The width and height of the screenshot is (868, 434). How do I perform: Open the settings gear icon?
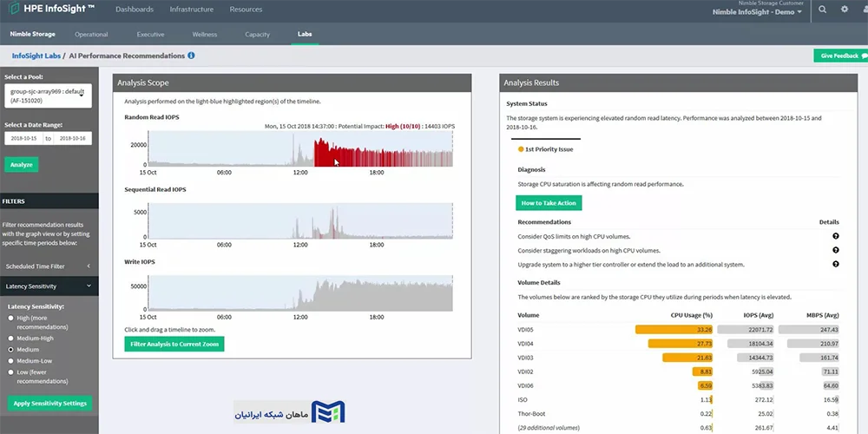845,10
